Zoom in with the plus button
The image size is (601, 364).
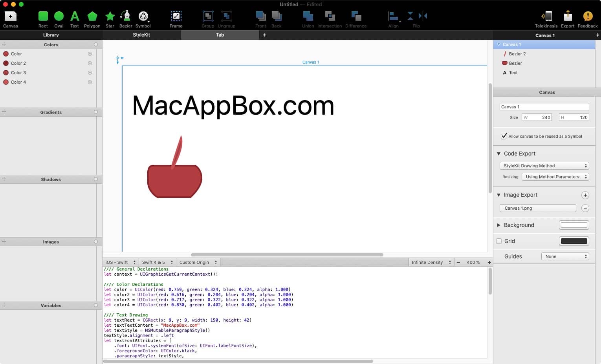click(x=489, y=262)
